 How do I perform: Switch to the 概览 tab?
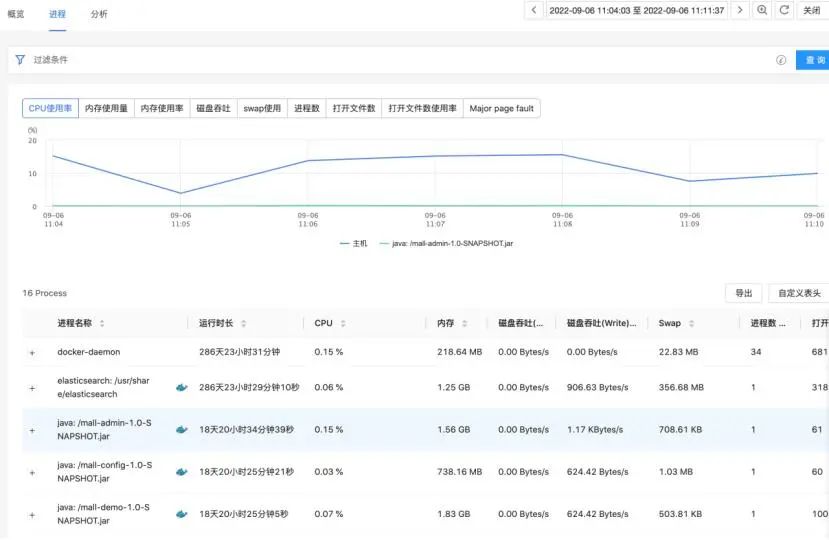16,14
